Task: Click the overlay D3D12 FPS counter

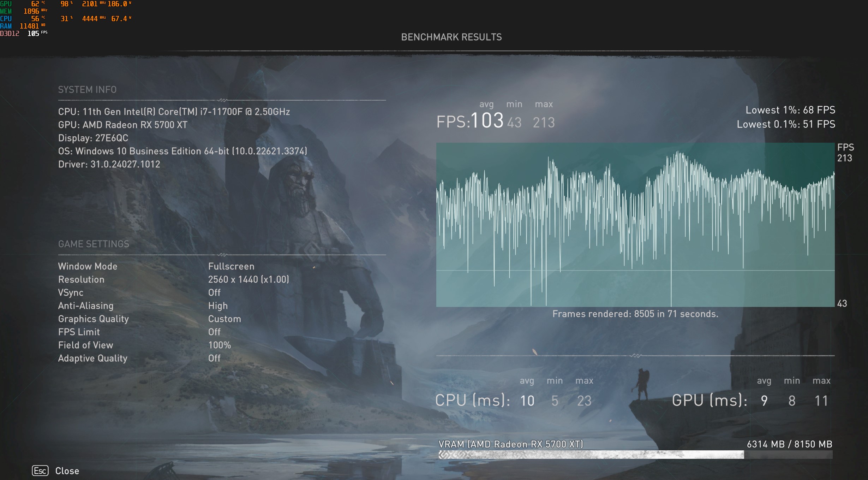Action: [x=33, y=34]
